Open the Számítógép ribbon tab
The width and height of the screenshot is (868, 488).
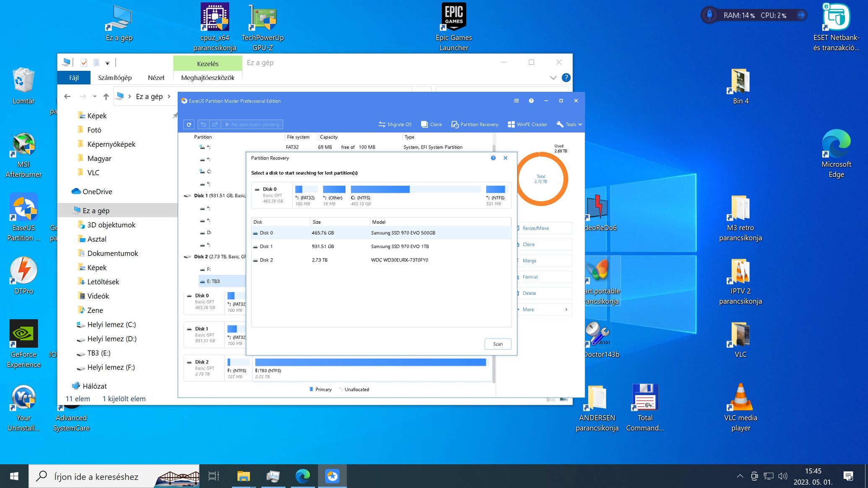115,77
